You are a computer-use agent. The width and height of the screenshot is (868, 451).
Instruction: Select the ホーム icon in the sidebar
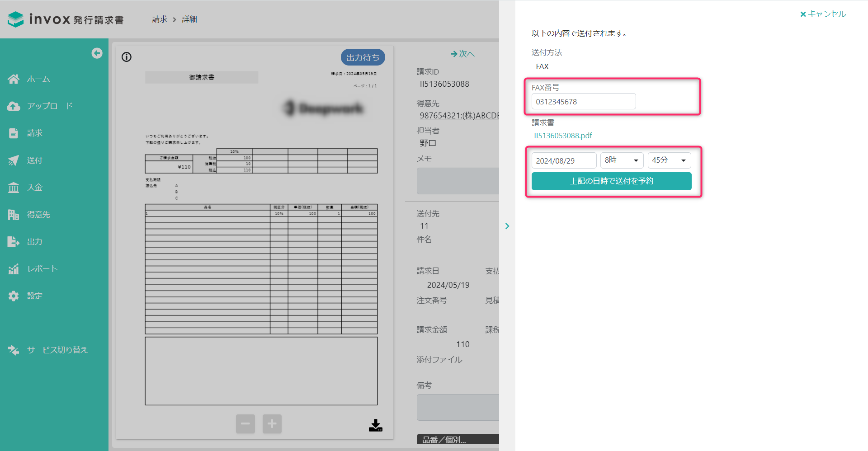click(x=14, y=79)
